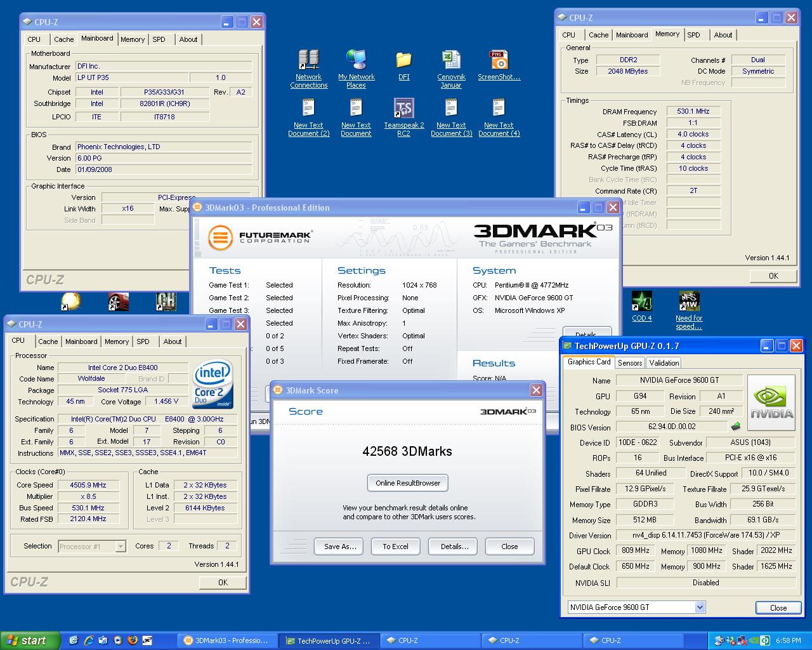Open Memory tab in processor CPU-Z window
Screen dimensions: 812x650
tap(117, 342)
